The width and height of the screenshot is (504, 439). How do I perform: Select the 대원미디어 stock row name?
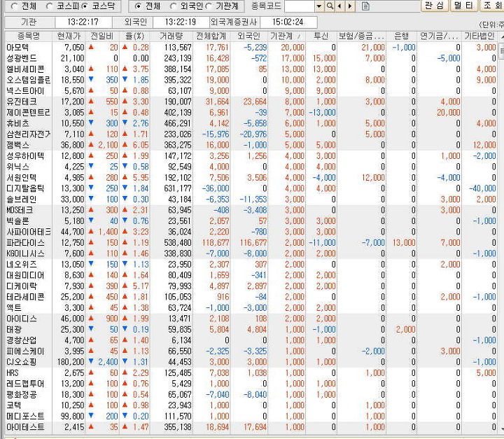[x=25, y=275]
